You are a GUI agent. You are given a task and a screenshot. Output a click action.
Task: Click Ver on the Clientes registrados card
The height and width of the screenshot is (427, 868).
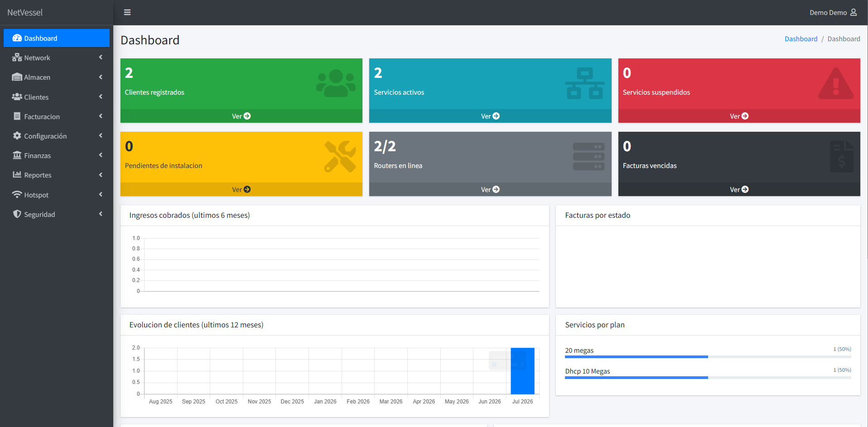[x=241, y=116]
